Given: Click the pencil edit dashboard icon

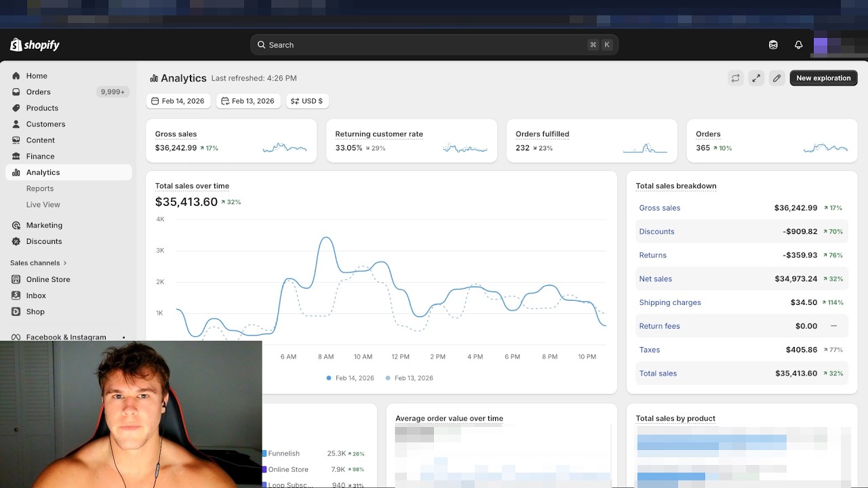Looking at the screenshot, I should (777, 78).
